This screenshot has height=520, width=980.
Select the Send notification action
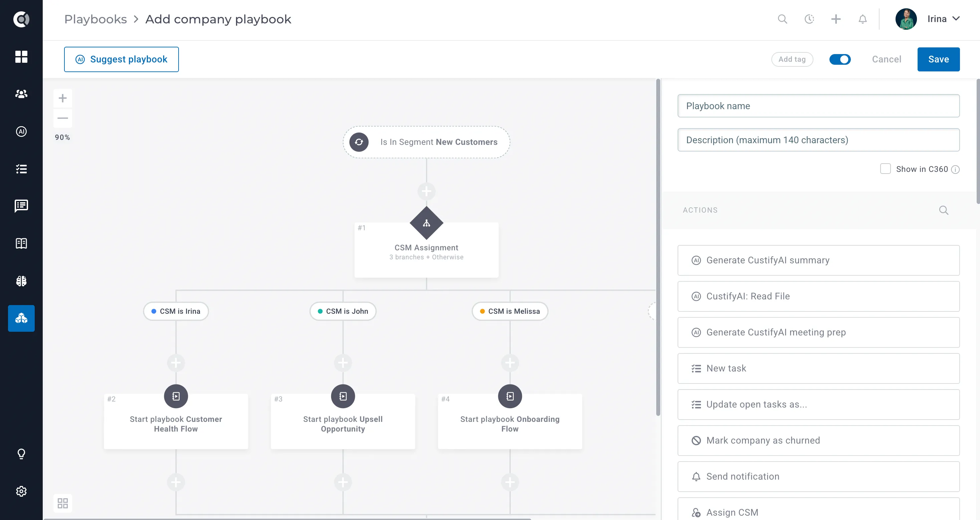click(818, 477)
